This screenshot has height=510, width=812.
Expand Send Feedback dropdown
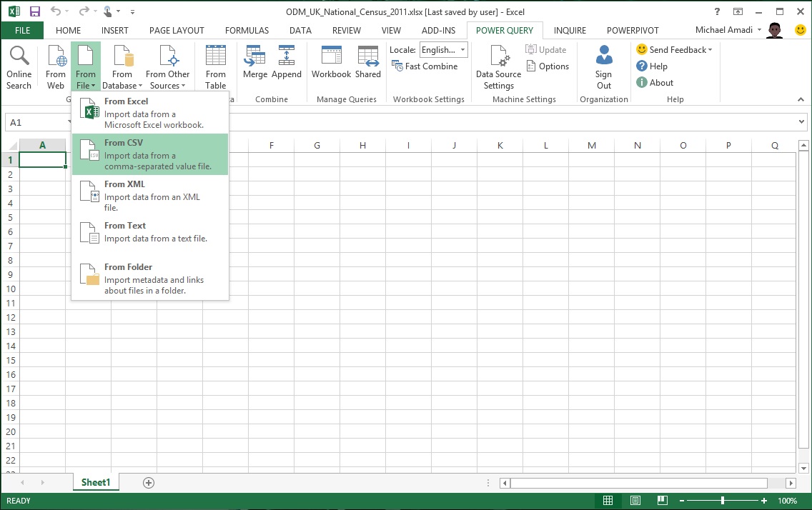[674, 50]
